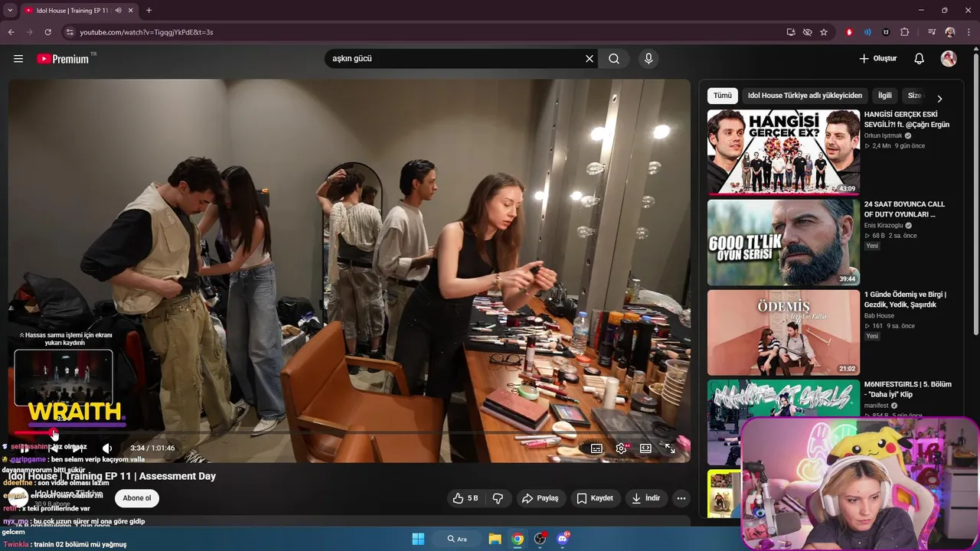Like the video showing 5 B
980x551 pixels.
coord(465,498)
